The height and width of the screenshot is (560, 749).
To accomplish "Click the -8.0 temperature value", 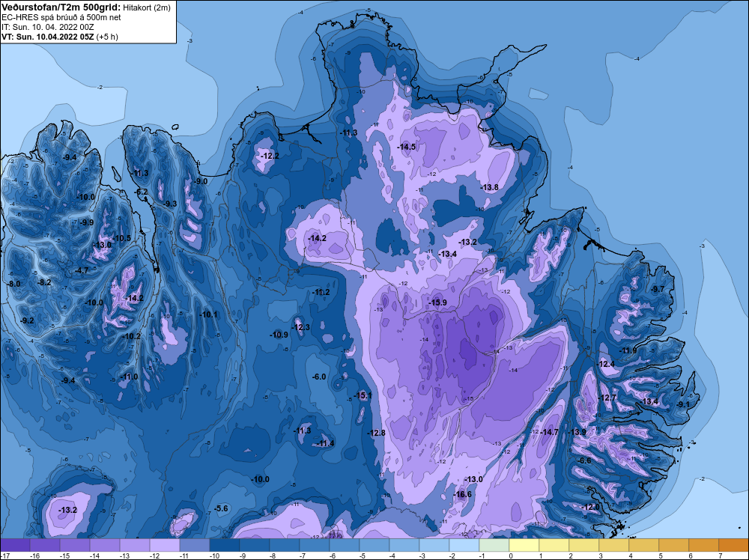I will coord(13,284).
